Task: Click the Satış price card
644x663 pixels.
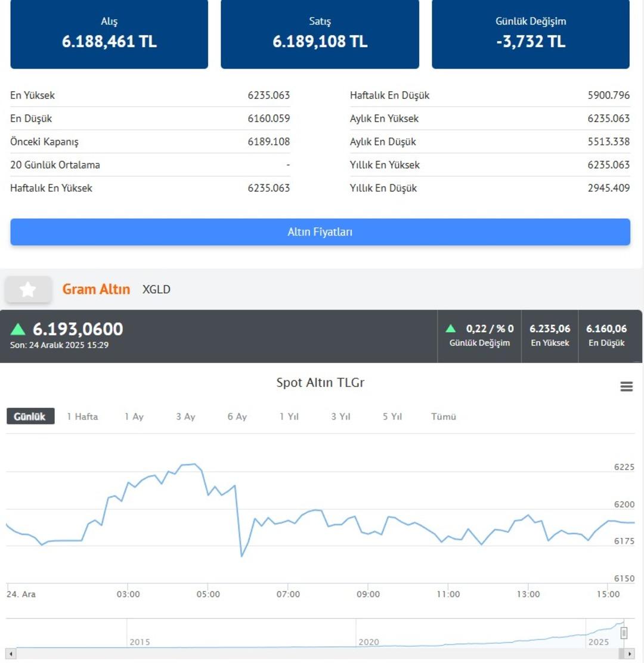Action: pyautogui.click(x=320, y=34)
